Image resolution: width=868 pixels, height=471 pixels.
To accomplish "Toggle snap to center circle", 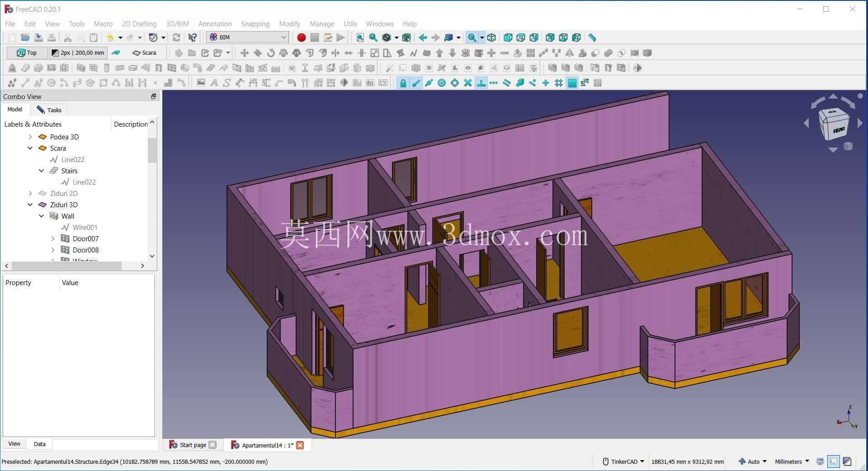I will (442, 83).
